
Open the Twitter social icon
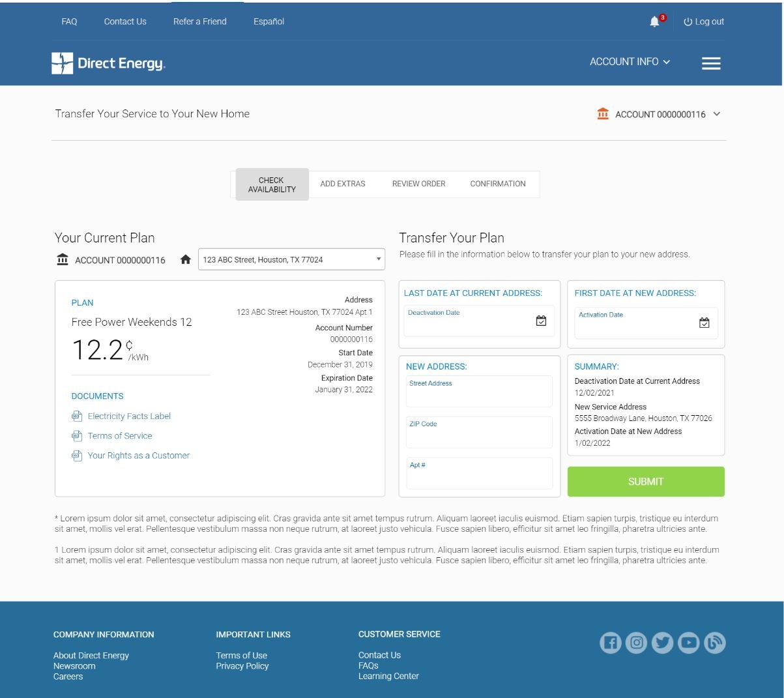click(663, 643)
